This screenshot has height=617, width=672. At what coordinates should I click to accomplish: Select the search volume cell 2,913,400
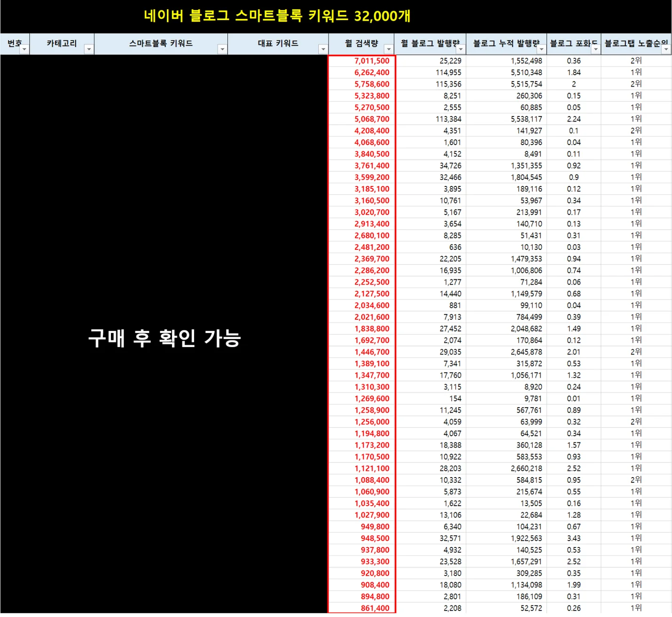(x=361, y=224)
